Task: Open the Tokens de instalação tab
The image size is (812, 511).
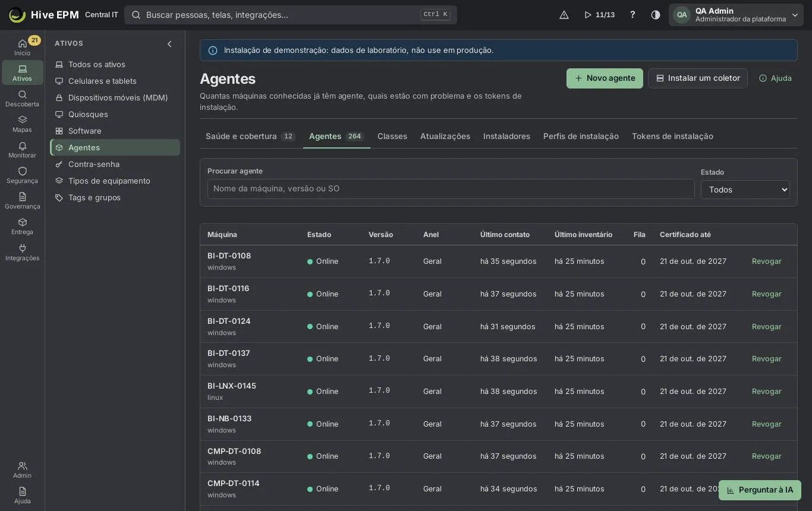Action: [x=672, y=136]
